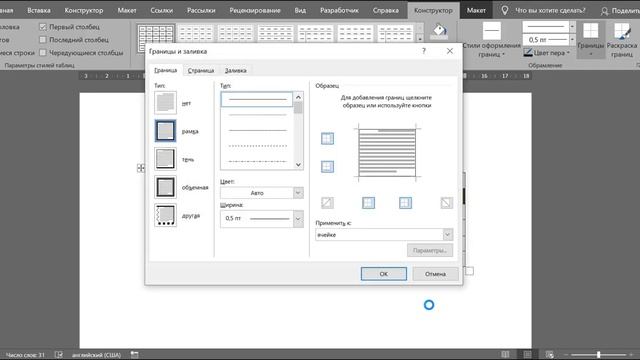Click the spelling check status bar icon
Viewport: 640px width, 360px height.
pyautogui.click(x=59, y=355)
